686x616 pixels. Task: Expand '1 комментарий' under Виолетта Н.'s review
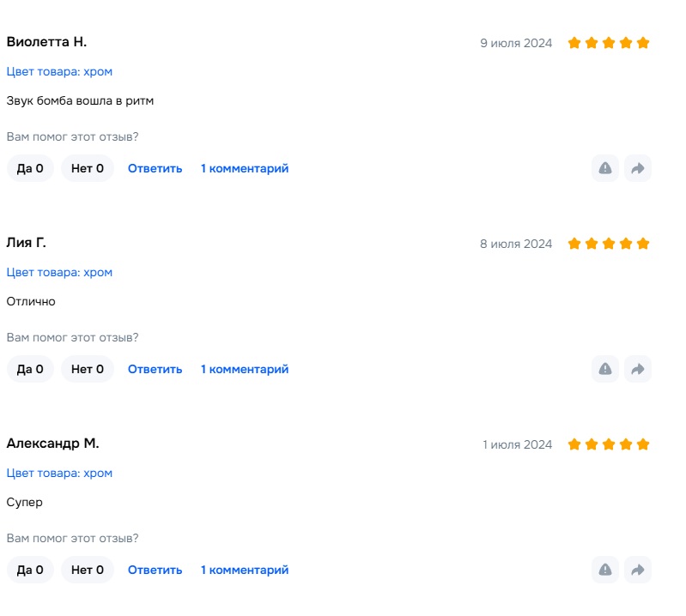[245, 168]
